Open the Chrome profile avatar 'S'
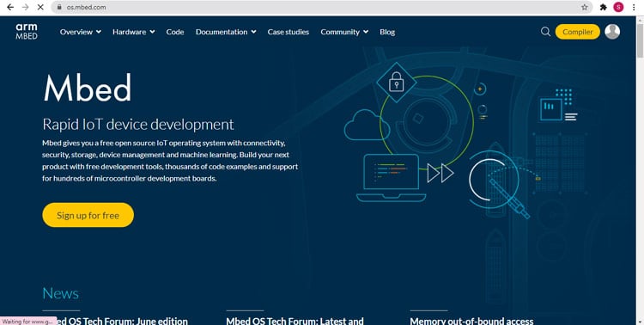The width and height of the screenshot is (644, 325). coord(618,7)
